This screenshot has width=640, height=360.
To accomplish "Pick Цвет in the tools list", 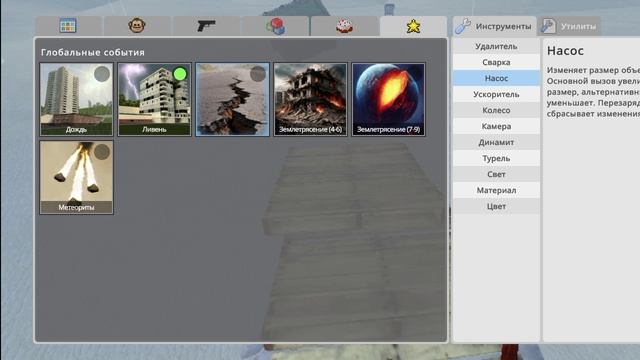I will pyautogui.click(x=496, y=206).
